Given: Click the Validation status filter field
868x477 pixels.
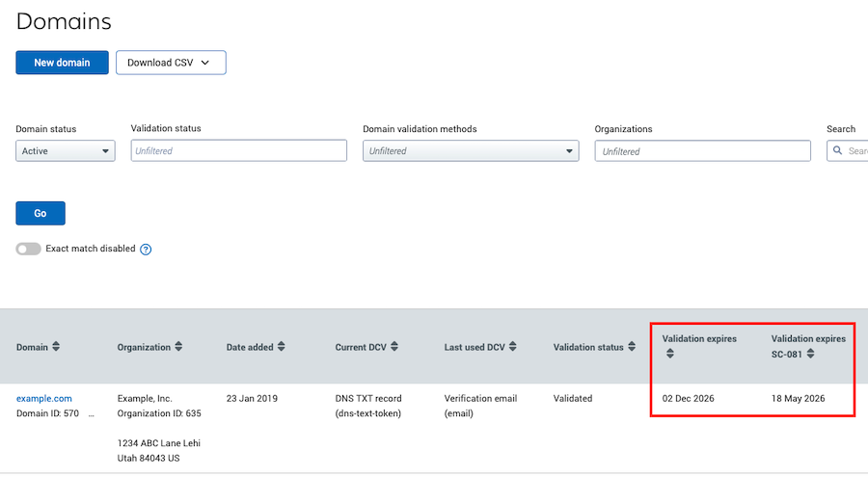Looking at the screenshot, I should (x=238, y=151).
